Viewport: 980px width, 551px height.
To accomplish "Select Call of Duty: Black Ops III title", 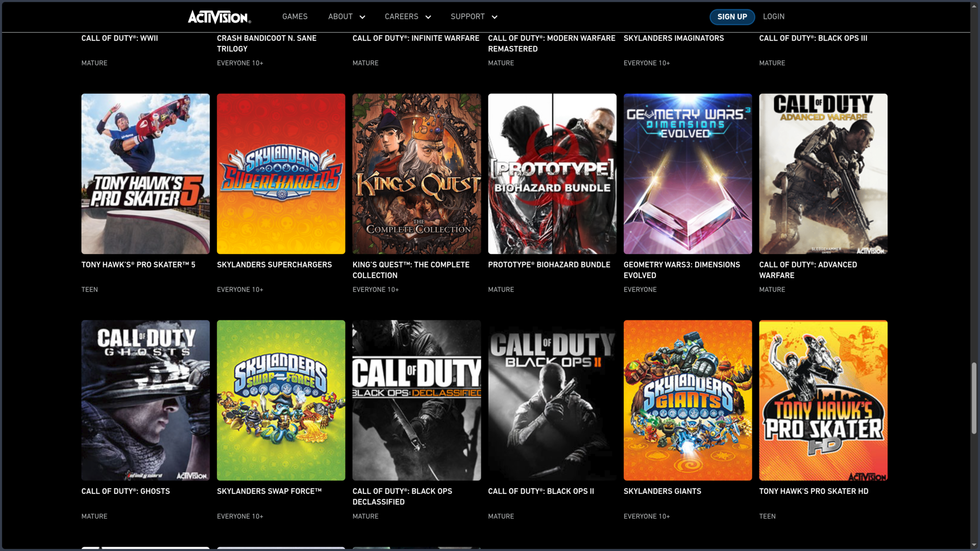I will click(813, 38).
